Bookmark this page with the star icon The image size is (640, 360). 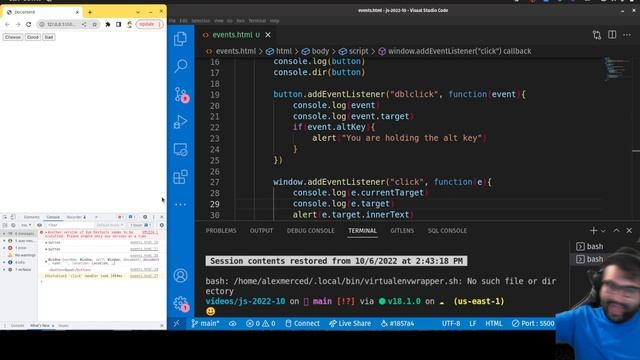95,24
